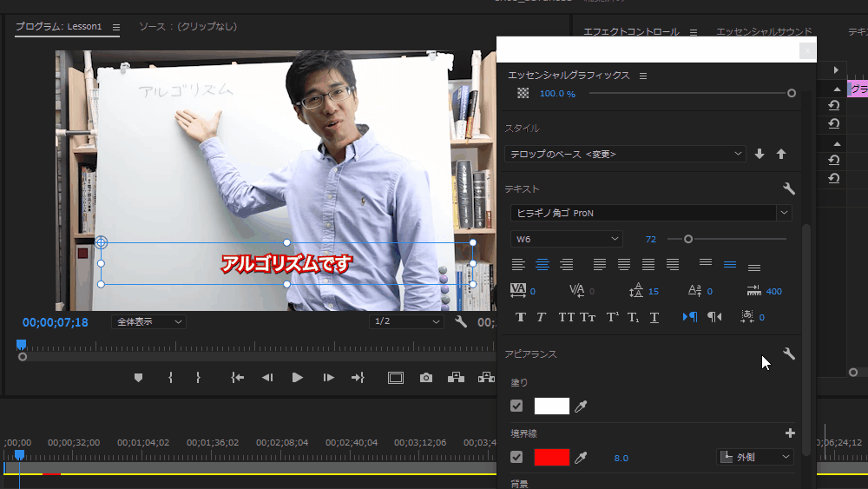Switch to エッセンシャルサウンド tab

click(764, 31)
